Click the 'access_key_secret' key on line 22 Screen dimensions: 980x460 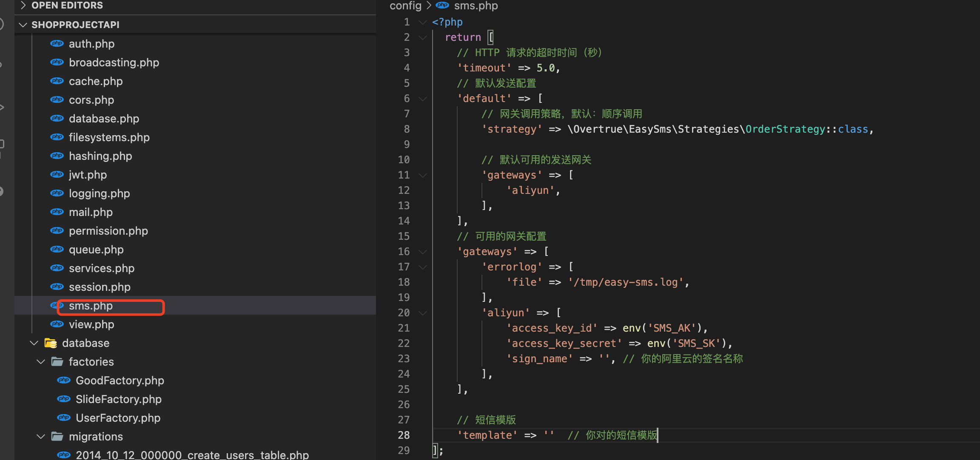[564, 344]
